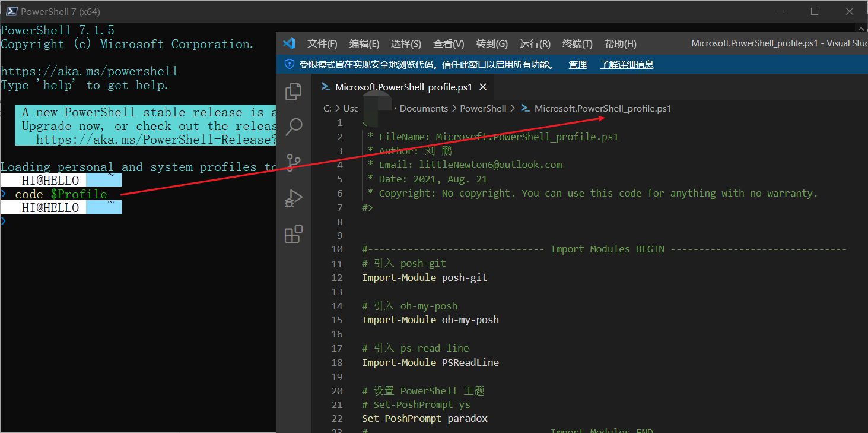Click the 'Import Modules BEGIN' separator comment
Screen dimensions: 868x433
[605, 249]
